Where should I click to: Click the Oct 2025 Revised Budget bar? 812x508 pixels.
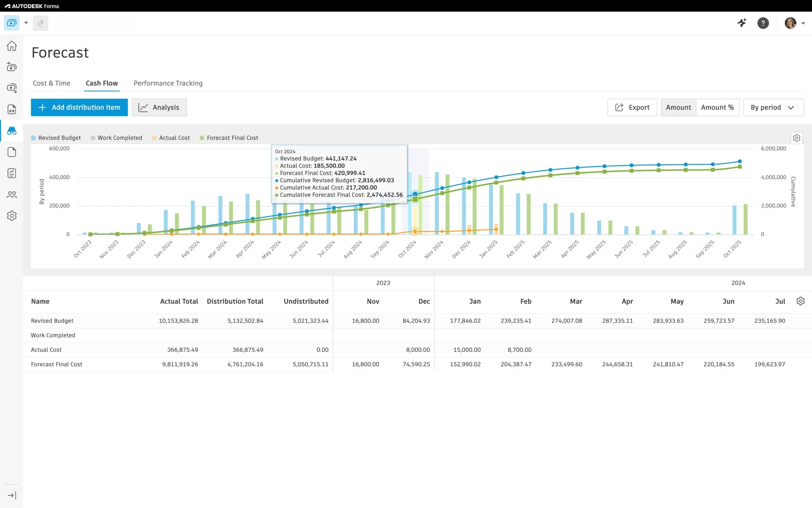[734, 220]
